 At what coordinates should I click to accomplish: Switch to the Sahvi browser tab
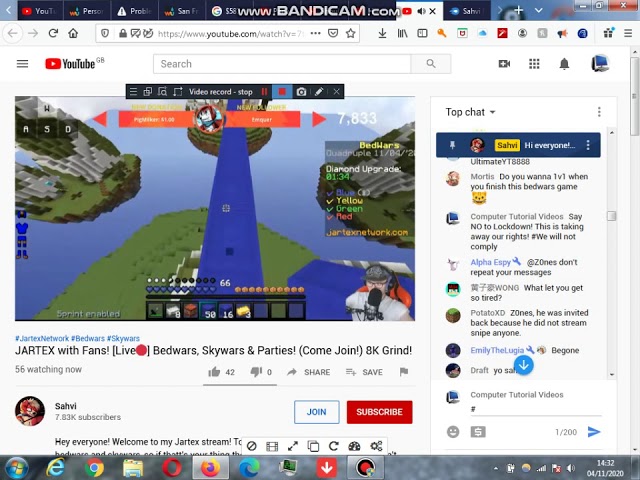click(466, 11)
